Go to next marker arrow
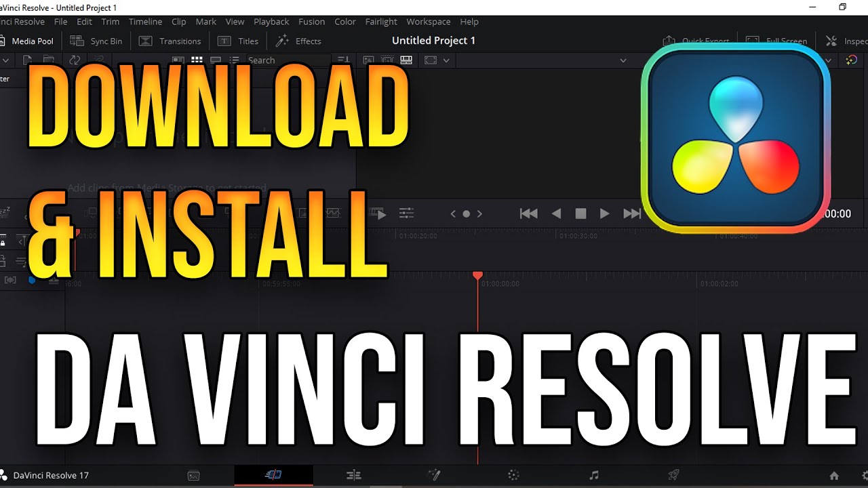The image size is (868, 488). click(x=479, y=213)
